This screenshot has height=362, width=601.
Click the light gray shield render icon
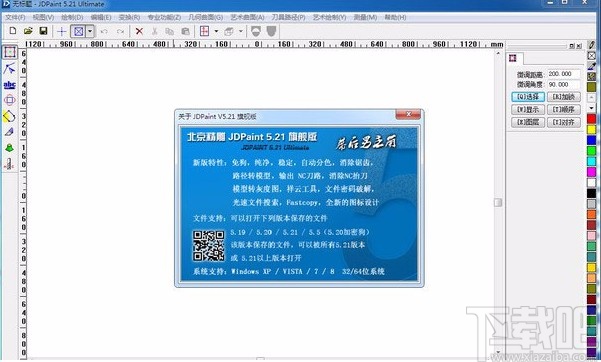point(256,31)
